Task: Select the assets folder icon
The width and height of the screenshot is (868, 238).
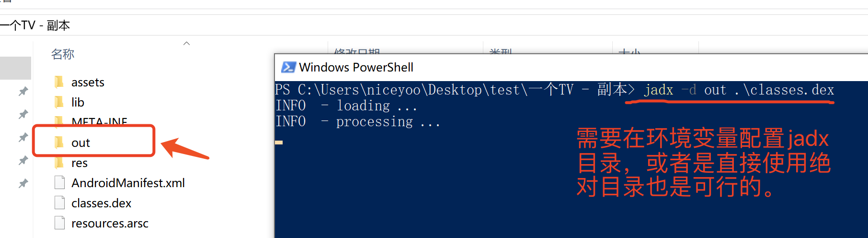Action: click(x=59, y=83)
